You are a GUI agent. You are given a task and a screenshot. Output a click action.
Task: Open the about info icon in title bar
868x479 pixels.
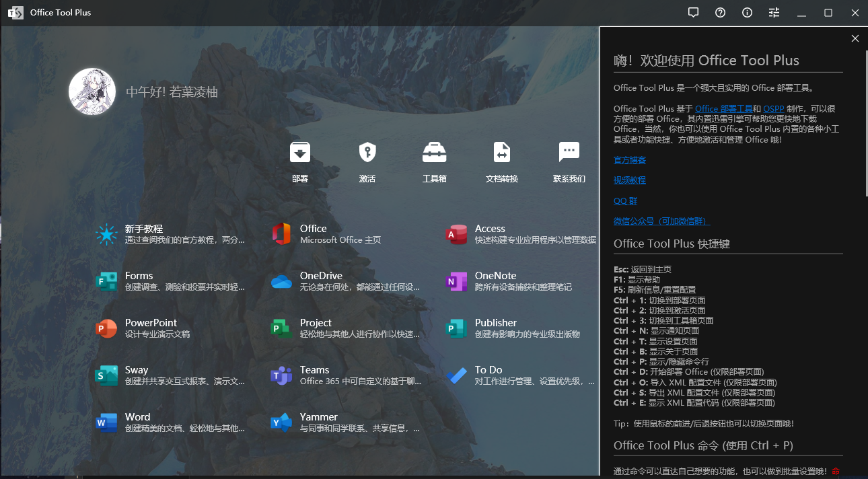747,13
